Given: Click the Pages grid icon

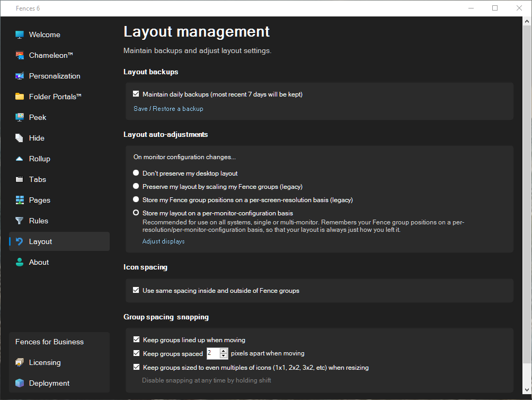Looking at the screenshot, I should [x=20, y=200].
